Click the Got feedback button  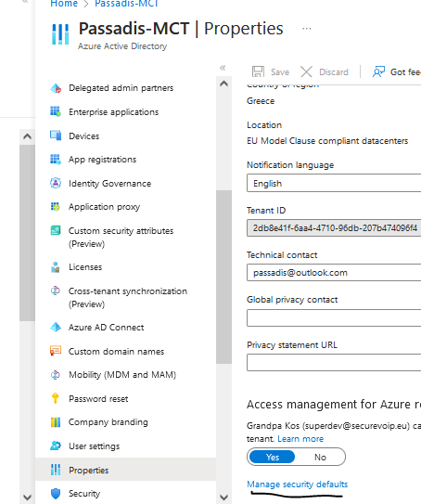(x=397, y=72)
